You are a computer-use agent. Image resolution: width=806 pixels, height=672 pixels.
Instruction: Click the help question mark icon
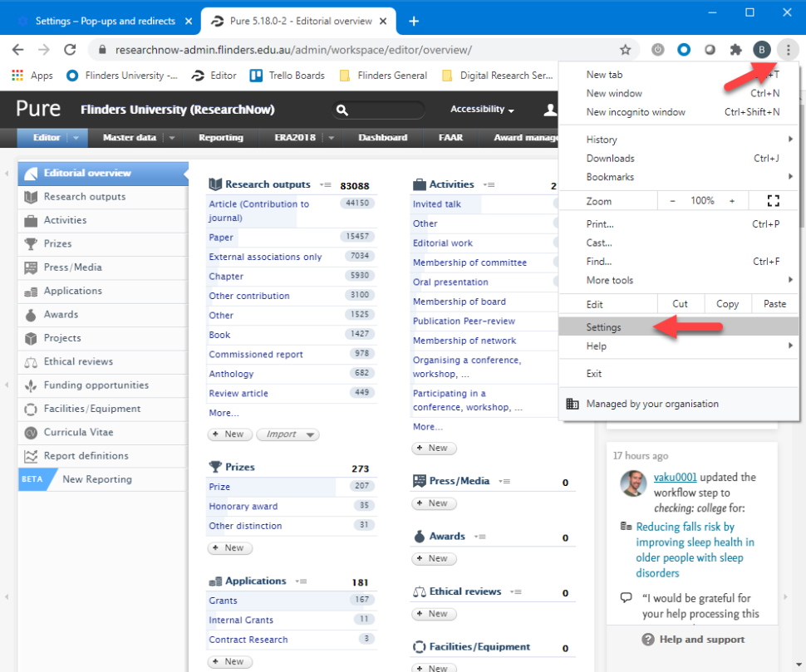647,640
